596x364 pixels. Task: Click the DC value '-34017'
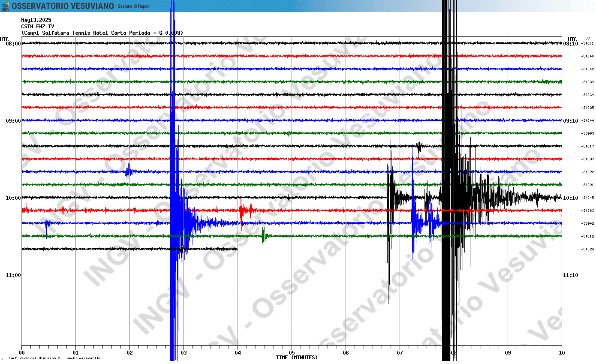(x=587, y=147)
